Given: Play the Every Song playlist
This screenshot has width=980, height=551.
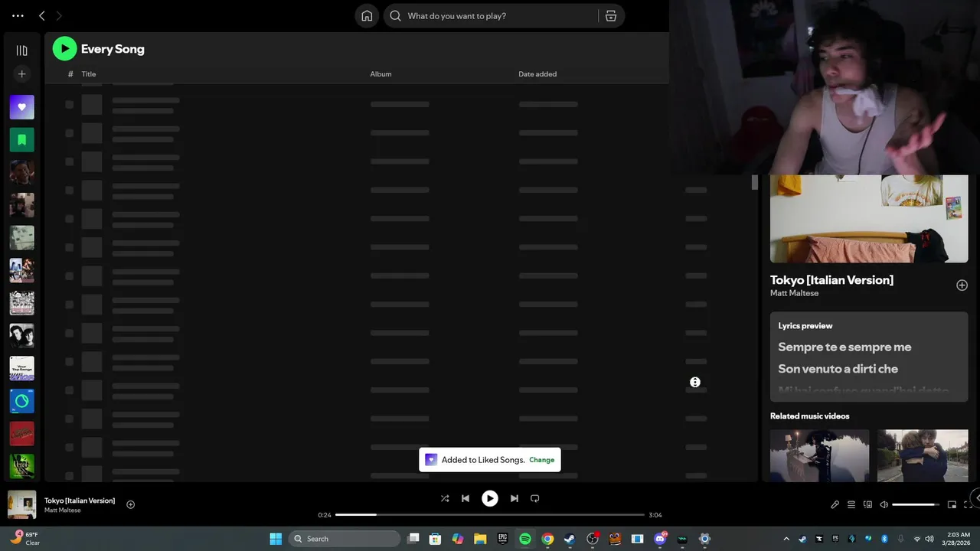Looking at the screenshot, I should [x=64, y=49].
